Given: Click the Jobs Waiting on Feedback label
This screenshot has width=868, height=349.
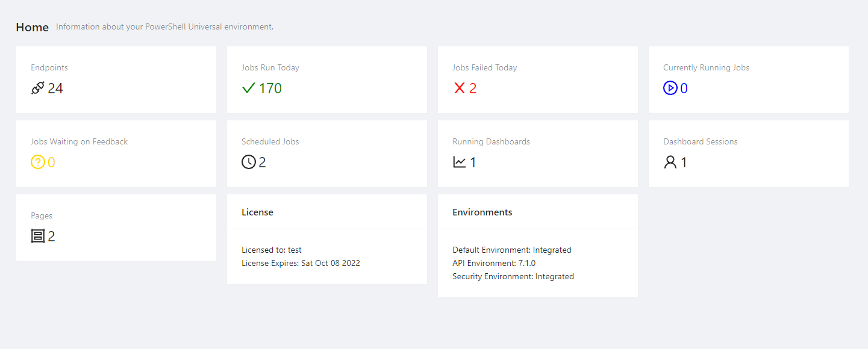Looking at the screenshot, I should click(x=80, y=142).
